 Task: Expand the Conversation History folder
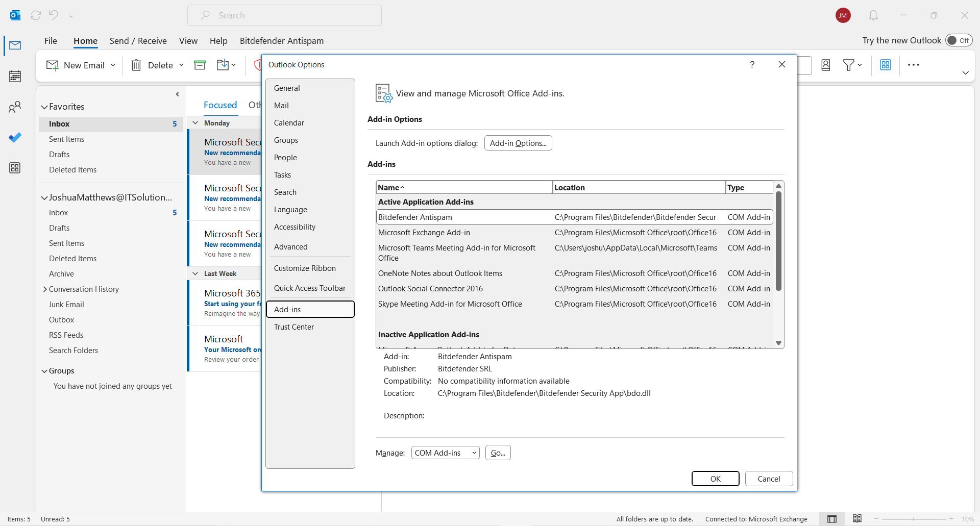point(45,289)
